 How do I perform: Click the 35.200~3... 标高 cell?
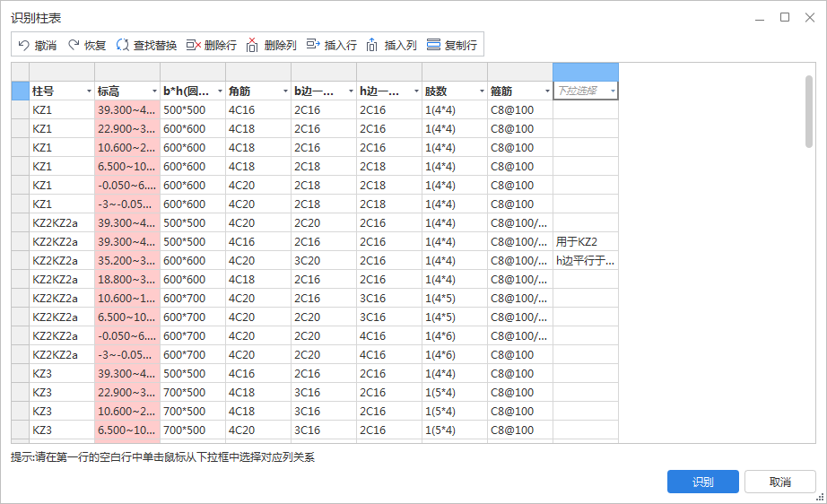click(x=127, y=261)
